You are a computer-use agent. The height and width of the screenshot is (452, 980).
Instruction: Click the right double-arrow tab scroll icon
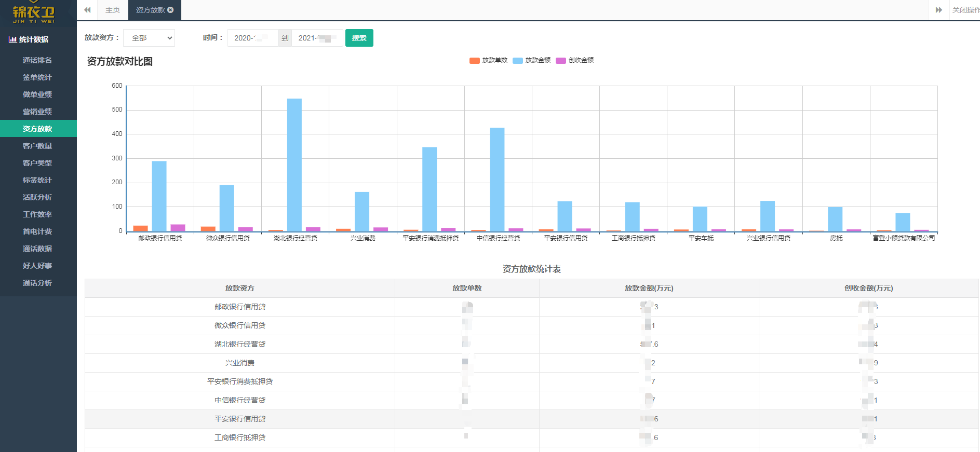(938, 10)
